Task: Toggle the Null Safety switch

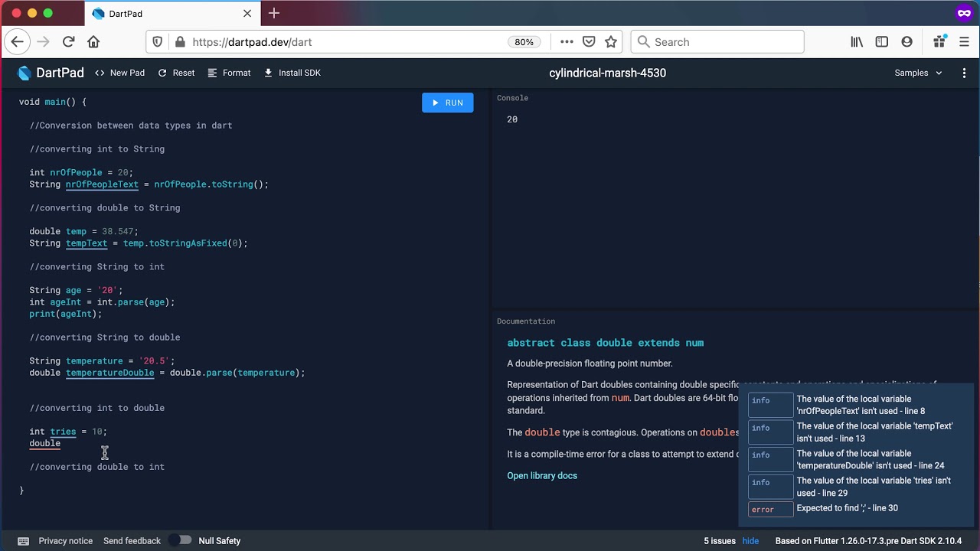Action: pos(181,540)
